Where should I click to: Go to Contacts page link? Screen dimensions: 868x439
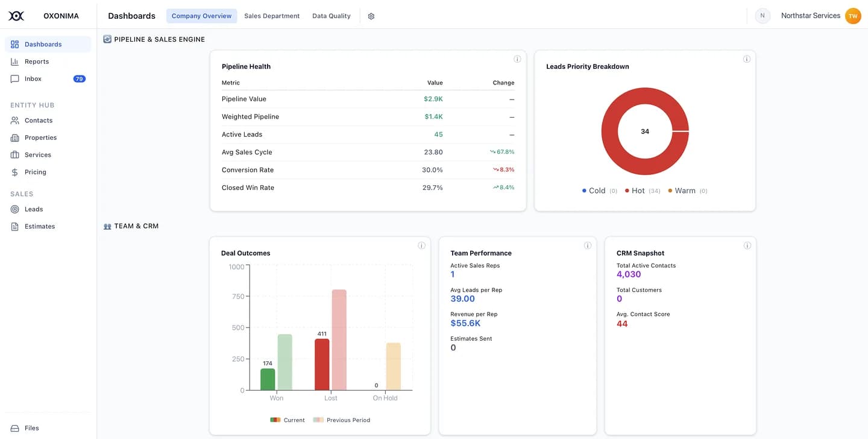click(48, 121)
